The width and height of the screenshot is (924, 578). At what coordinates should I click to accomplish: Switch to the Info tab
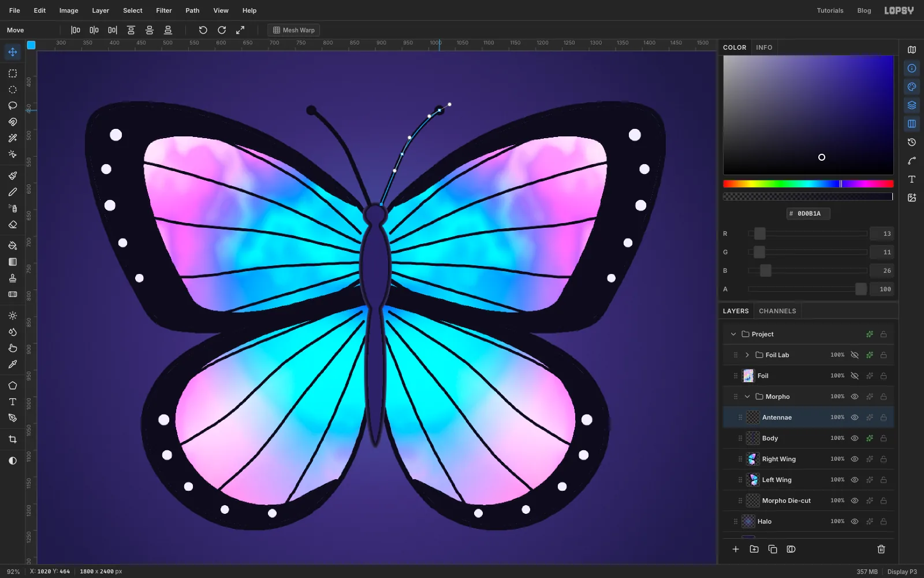pos(764,47)
